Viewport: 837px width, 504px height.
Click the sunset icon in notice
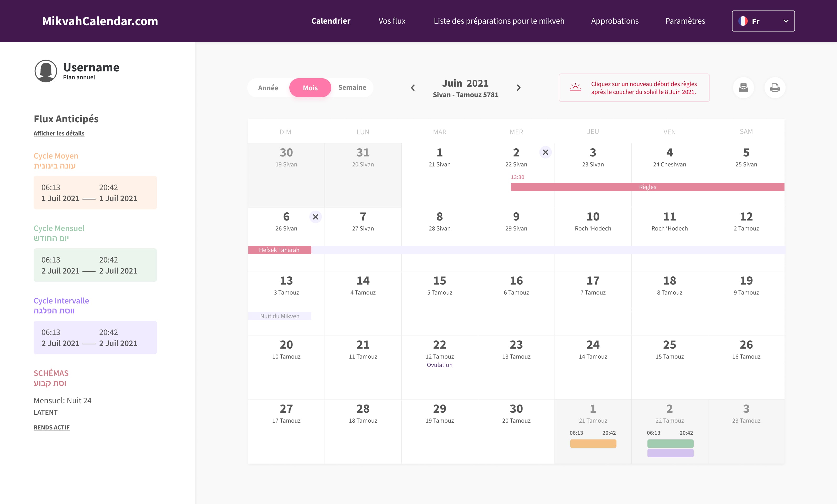point(576,88)
